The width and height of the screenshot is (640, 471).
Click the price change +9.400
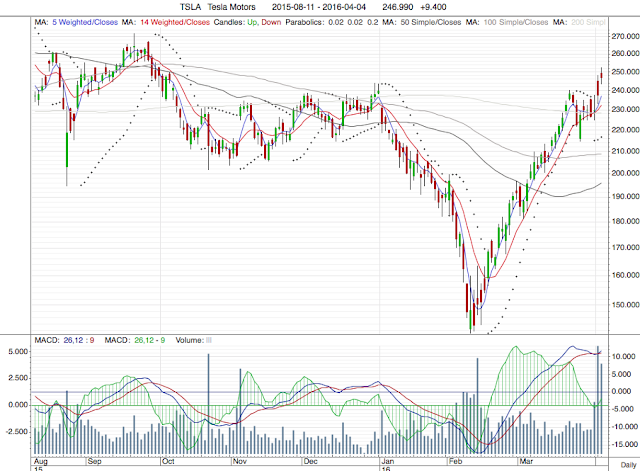[x=433, y=7]
